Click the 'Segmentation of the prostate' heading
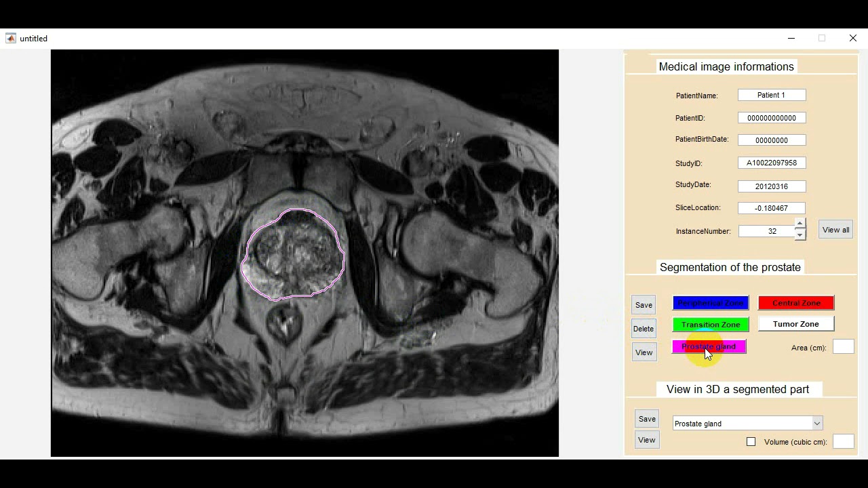The width and height of the screenshot is (868, 488). click(x=730, y=267)
